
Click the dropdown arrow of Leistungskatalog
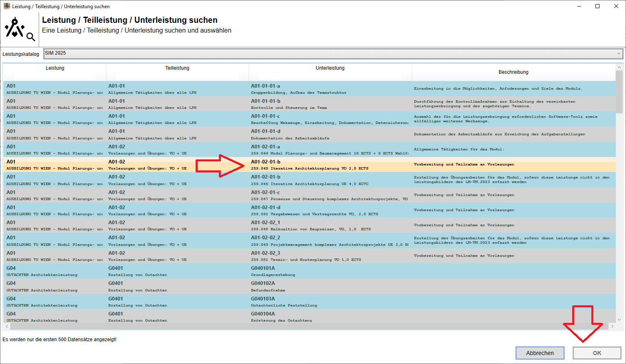coord(619,53)
